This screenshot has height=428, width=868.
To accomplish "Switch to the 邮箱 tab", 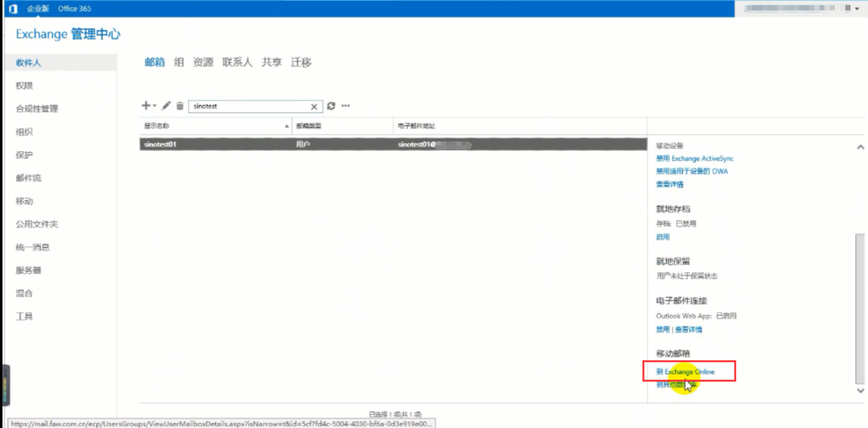I will [155, 62].
